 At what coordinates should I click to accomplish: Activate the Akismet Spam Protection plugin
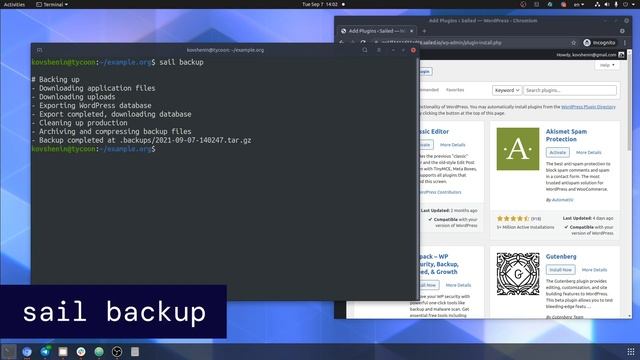pos(558,152)
